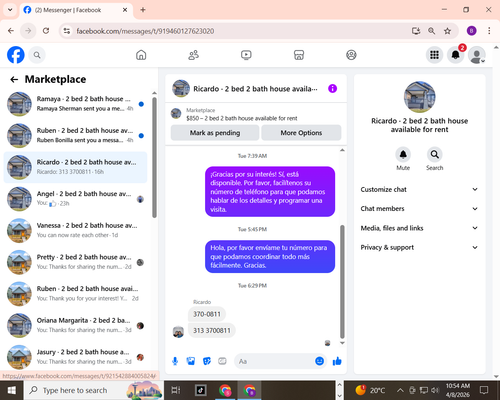Screen dimensions: 500x400
Task: Click Mark as pending button
Action: click(215, 133)
